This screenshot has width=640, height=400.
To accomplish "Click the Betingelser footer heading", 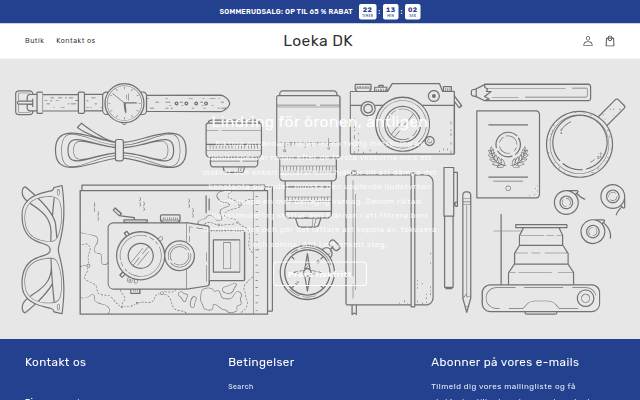I will point(261,362).
